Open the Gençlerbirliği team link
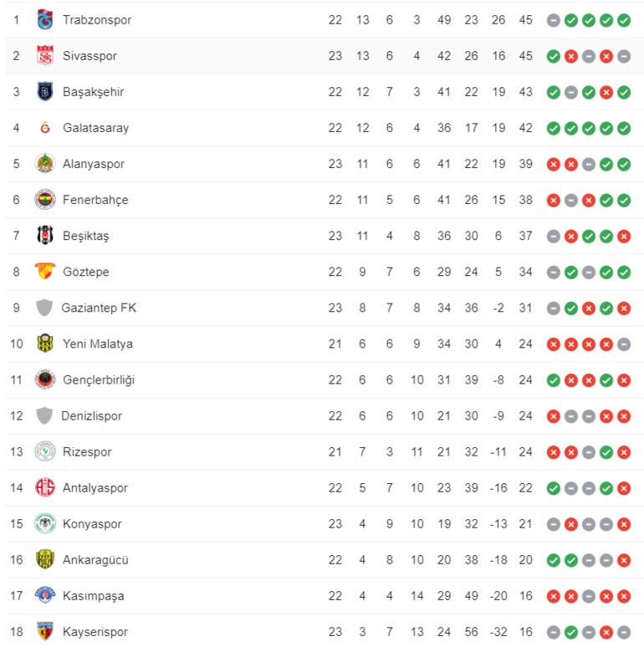Image resolution: width=644 pixels, height=652 pixels. (99, 380)
